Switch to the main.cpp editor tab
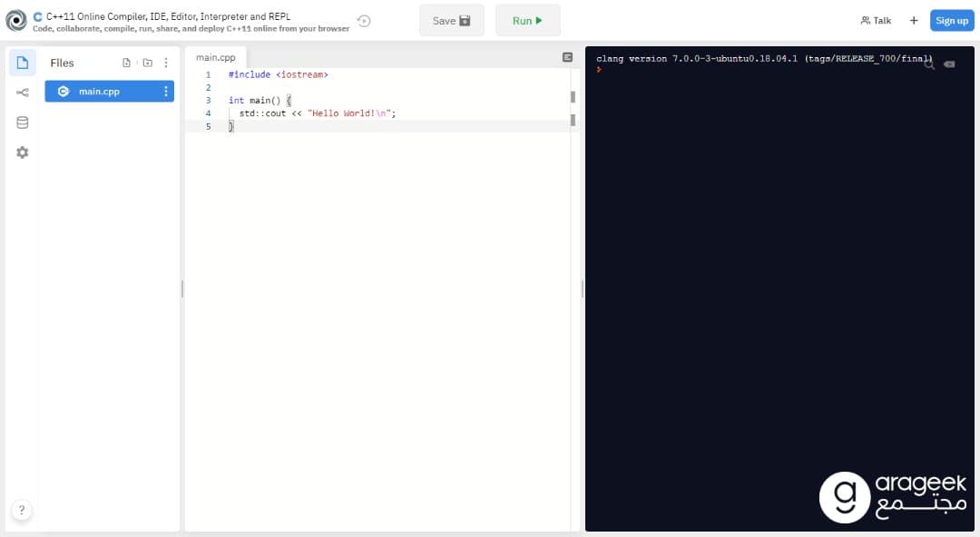 point(216,57)
